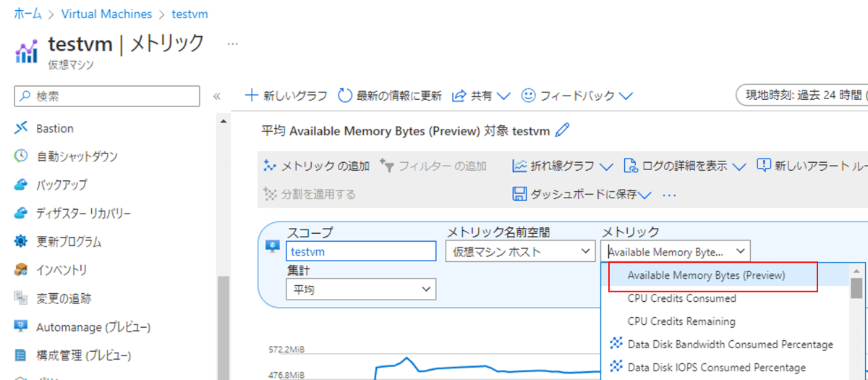The image size is (868, 380).
Task: Click the 検索 search box in sidebar
Action: click(x=107, y=96)
